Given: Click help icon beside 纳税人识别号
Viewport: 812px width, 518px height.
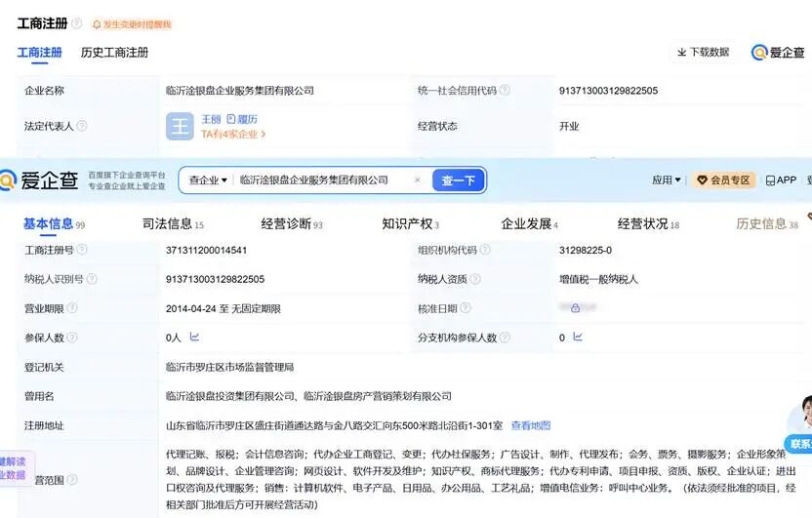Looking at the screenshot, I should 92,279.
